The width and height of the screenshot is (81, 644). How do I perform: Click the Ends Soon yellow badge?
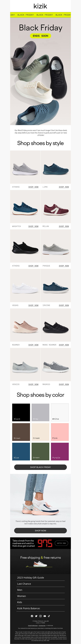(x=40, y=36)
